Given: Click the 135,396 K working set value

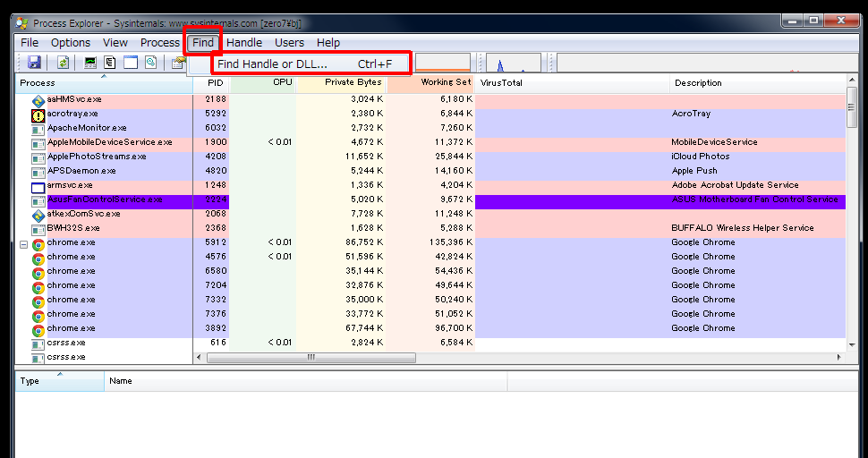Looking at the screenshot, I should [x=451, y=242].
